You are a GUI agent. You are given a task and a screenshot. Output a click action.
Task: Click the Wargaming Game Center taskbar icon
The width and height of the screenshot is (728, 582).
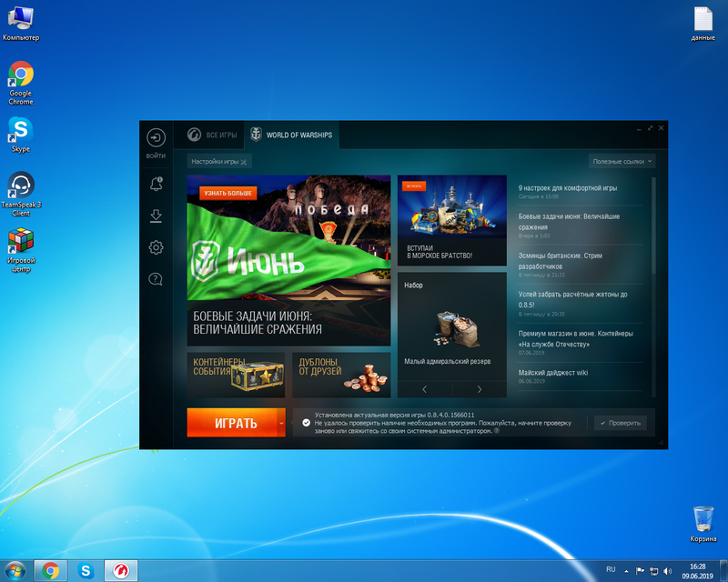point(120,570)
